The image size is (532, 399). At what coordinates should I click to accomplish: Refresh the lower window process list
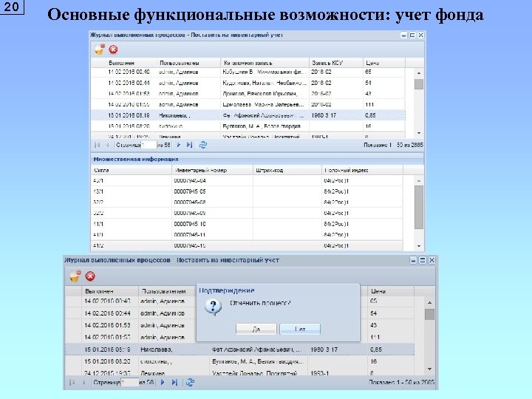(x=190, y=383)
